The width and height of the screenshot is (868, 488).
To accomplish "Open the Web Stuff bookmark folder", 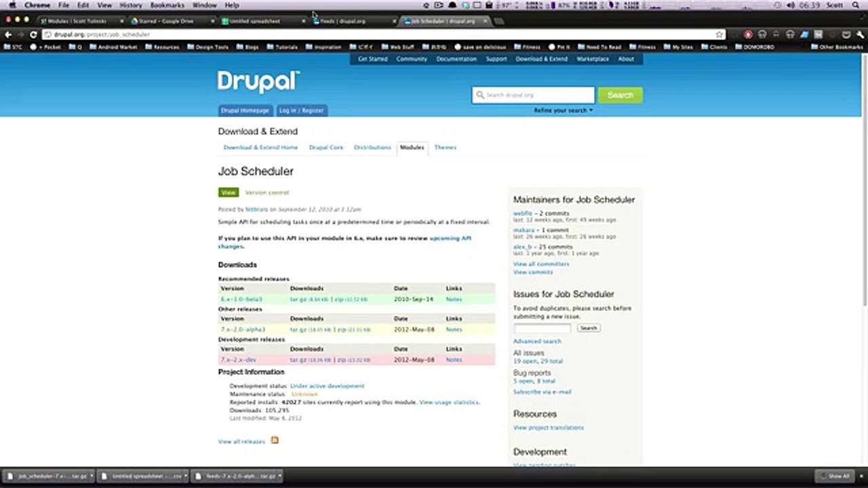I will pos(397,47).
